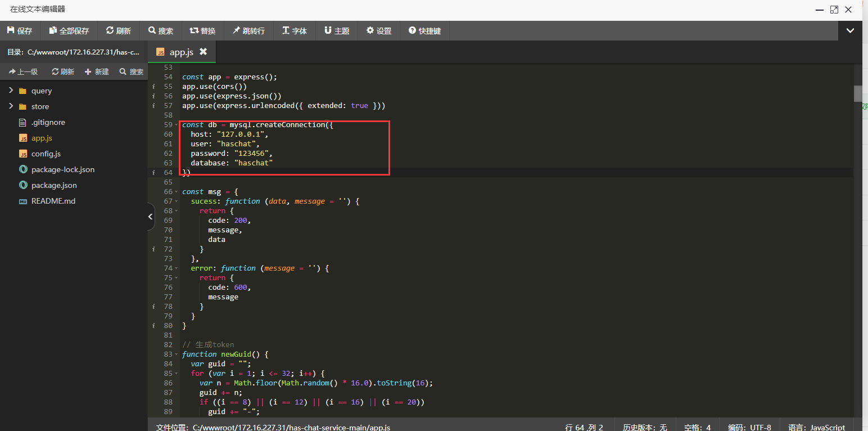Open the 字体 (Font) settings
The image size is (868, 431).
point(295,31)
